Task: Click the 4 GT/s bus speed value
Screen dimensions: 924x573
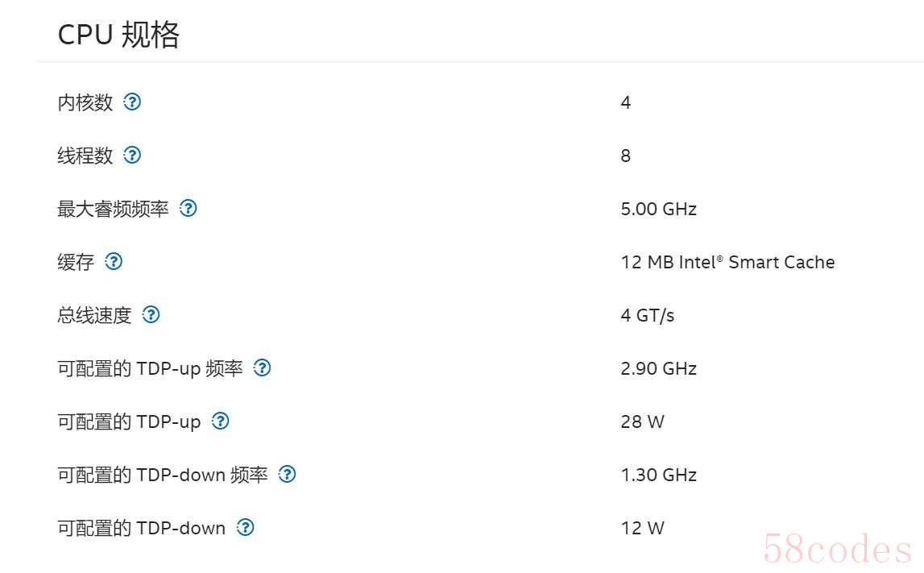Action: click(x=647, y=315)
